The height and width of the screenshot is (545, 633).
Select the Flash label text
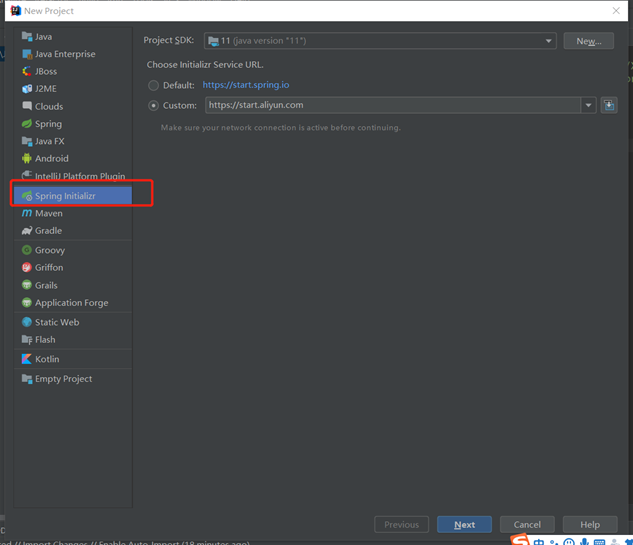pos(45,340)
